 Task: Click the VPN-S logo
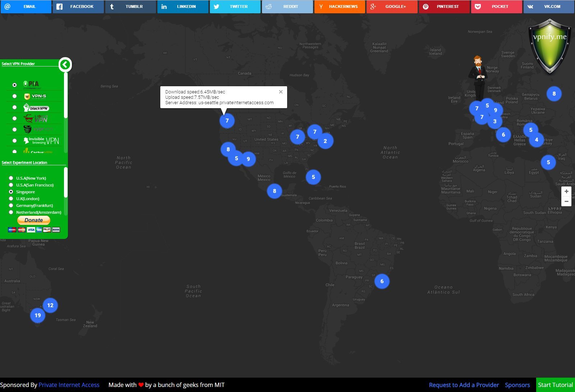35,96
